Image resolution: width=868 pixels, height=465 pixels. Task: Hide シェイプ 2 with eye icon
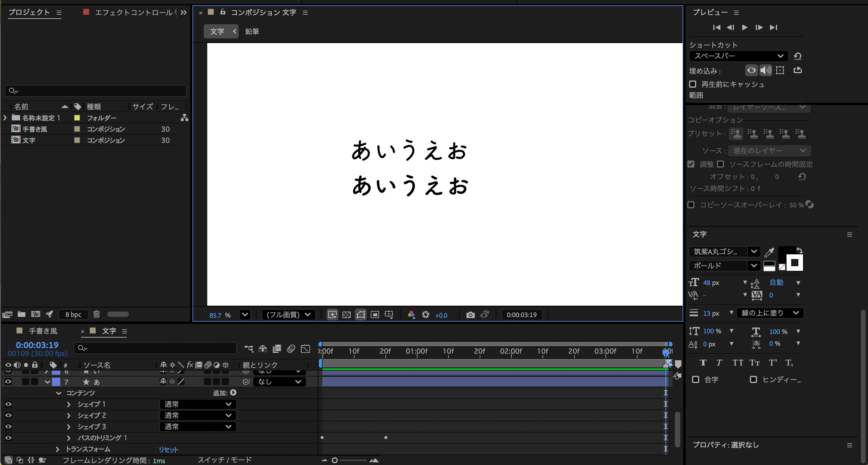(x=9, y=415)
